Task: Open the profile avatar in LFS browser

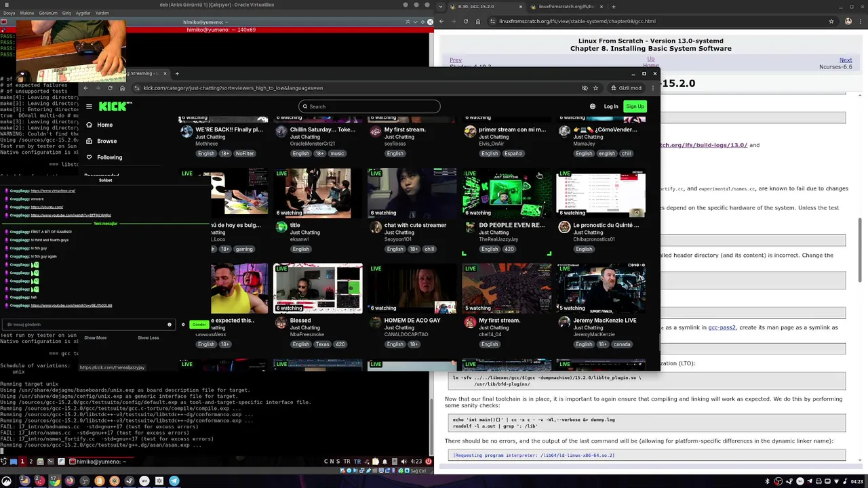Action: (x=848, y=21)
